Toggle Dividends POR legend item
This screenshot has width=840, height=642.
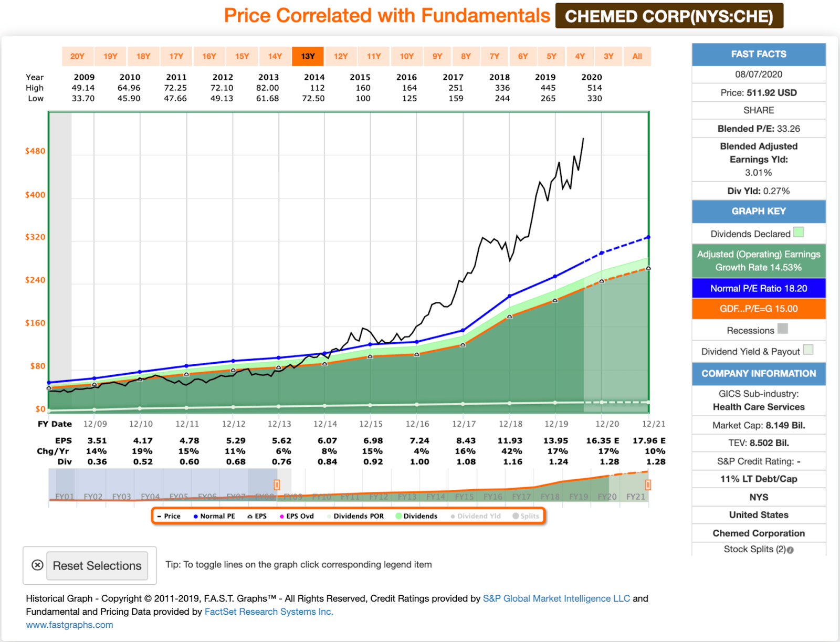point(355,517)
